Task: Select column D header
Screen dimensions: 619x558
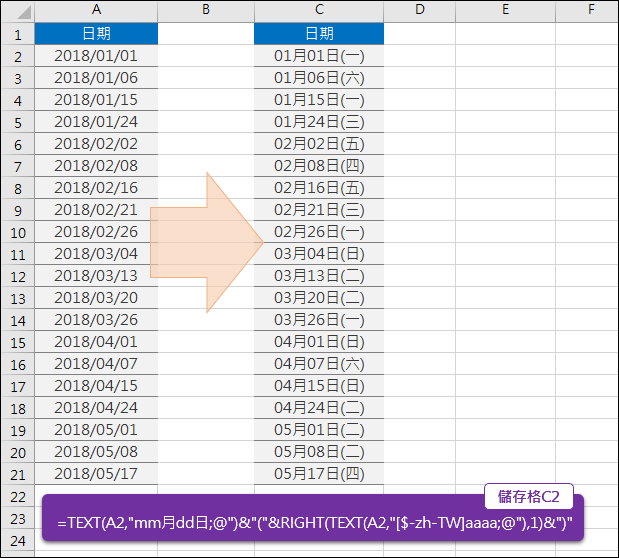Action: (419, 11)
